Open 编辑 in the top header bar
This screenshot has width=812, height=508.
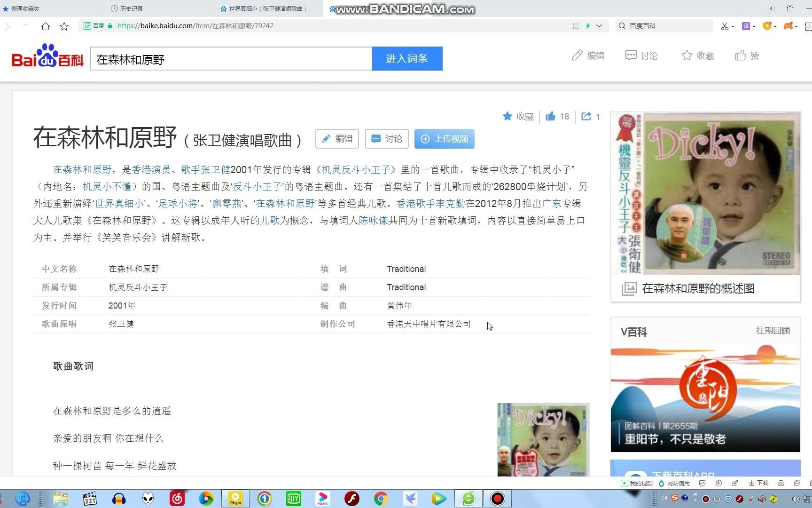click(588, 56)
